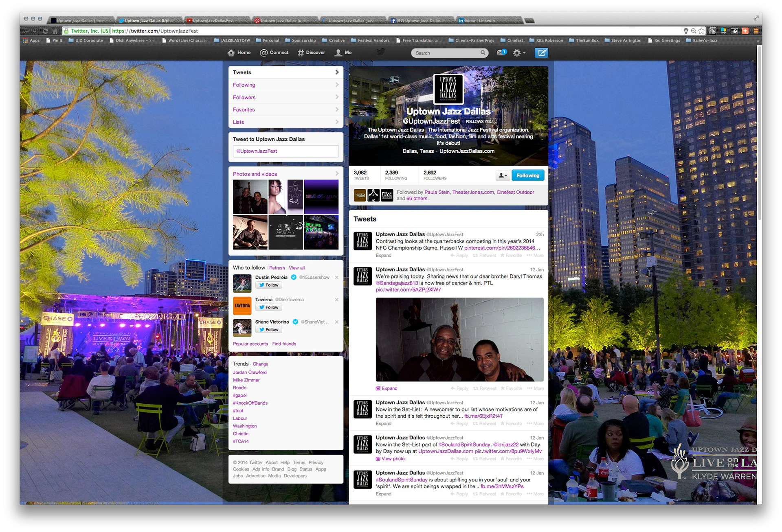Click the Twitter search field
782x532 pixels.
(450, 53)
